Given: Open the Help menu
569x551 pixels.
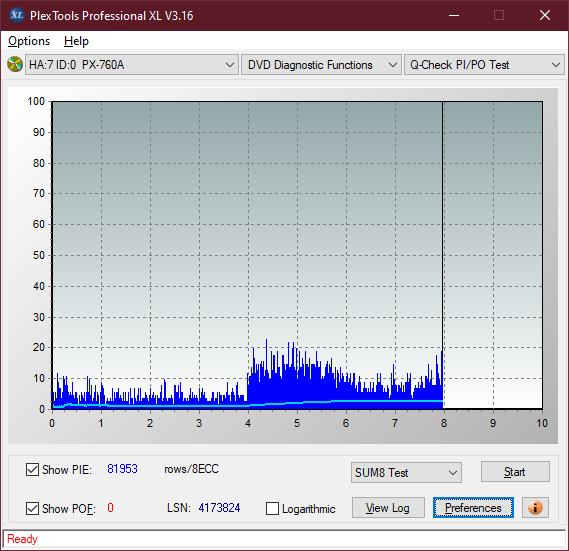Looking at the screenshot, I should (x=76, y=41).
